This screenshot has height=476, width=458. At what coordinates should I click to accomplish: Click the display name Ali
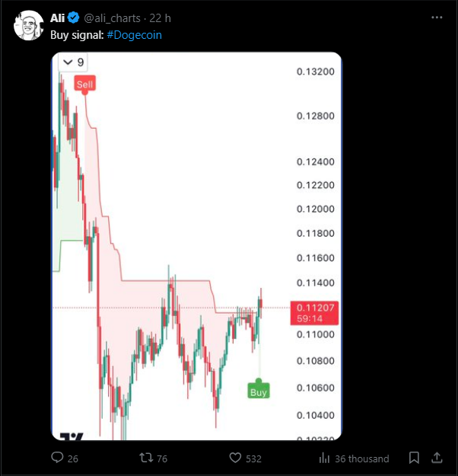(57, 18)
